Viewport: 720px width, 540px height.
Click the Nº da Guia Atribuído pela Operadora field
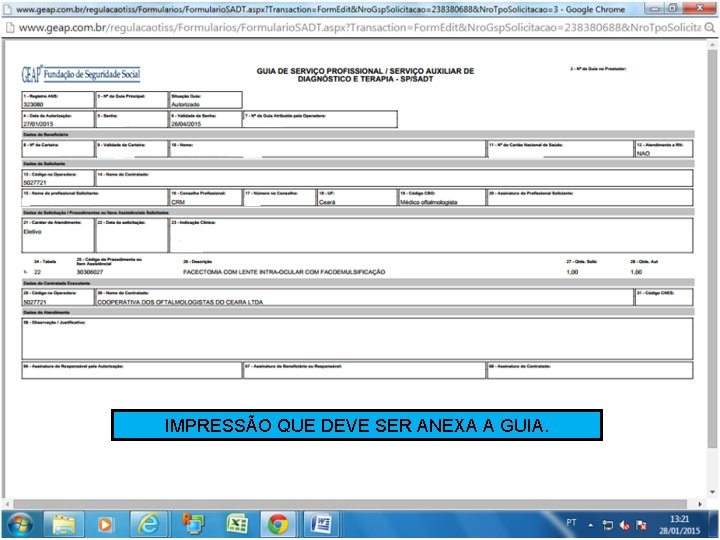(320, 119)
